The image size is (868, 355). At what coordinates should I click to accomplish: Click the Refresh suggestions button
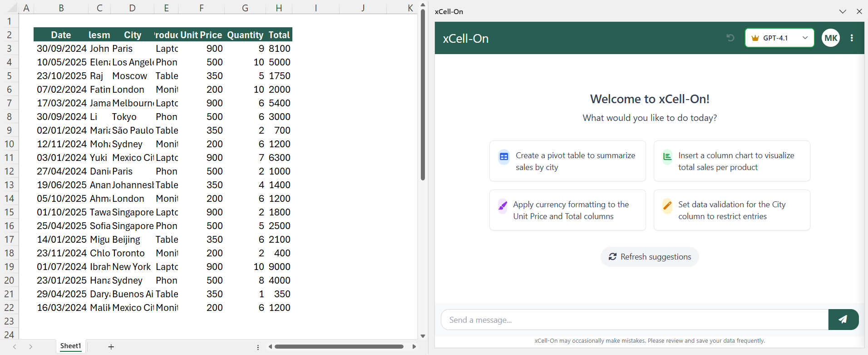coord(650,257)
